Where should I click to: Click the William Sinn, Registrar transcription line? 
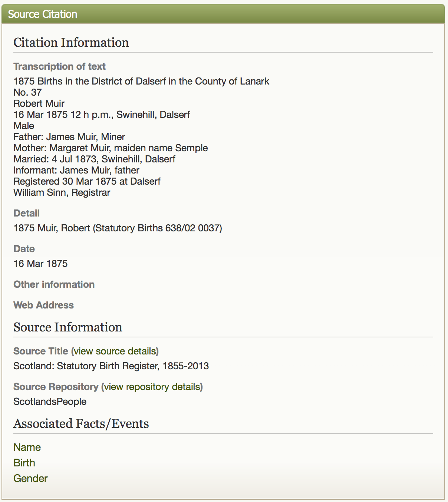click(x=62, y=192)
